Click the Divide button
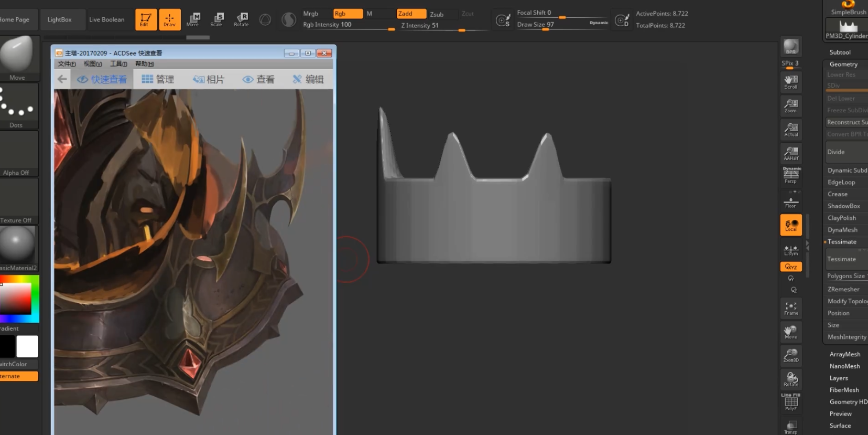The image size is (868, 435). click(847, 152)
